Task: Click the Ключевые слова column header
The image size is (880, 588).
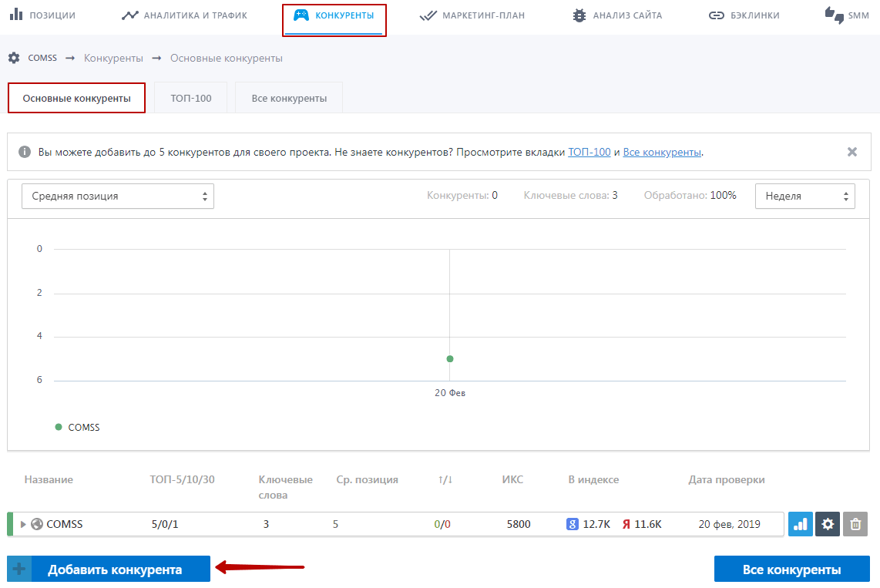Action: (x=286, y=488)
